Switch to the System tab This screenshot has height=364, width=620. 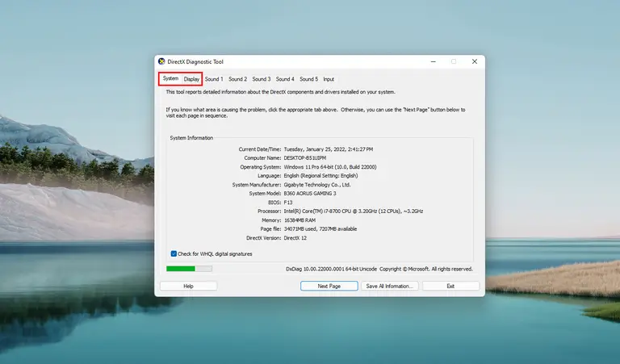click(x=171, y=78)
